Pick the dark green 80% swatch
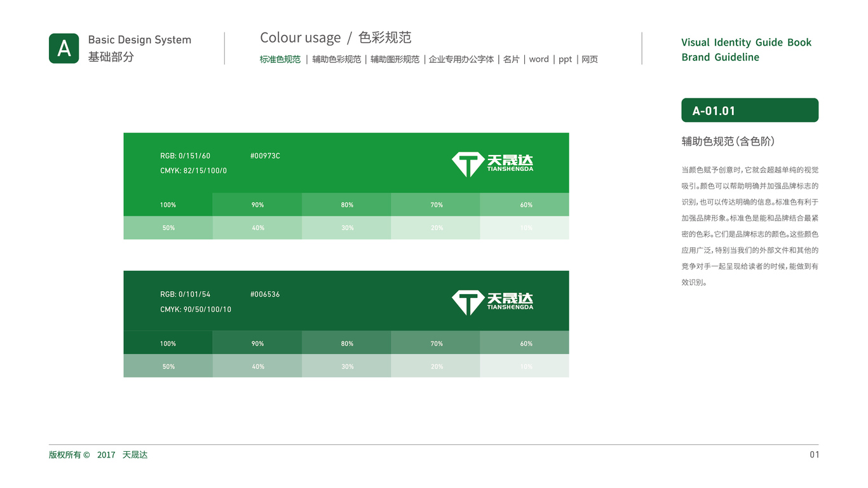The width and height of the screenshot is (868, 488). (346, 343)
